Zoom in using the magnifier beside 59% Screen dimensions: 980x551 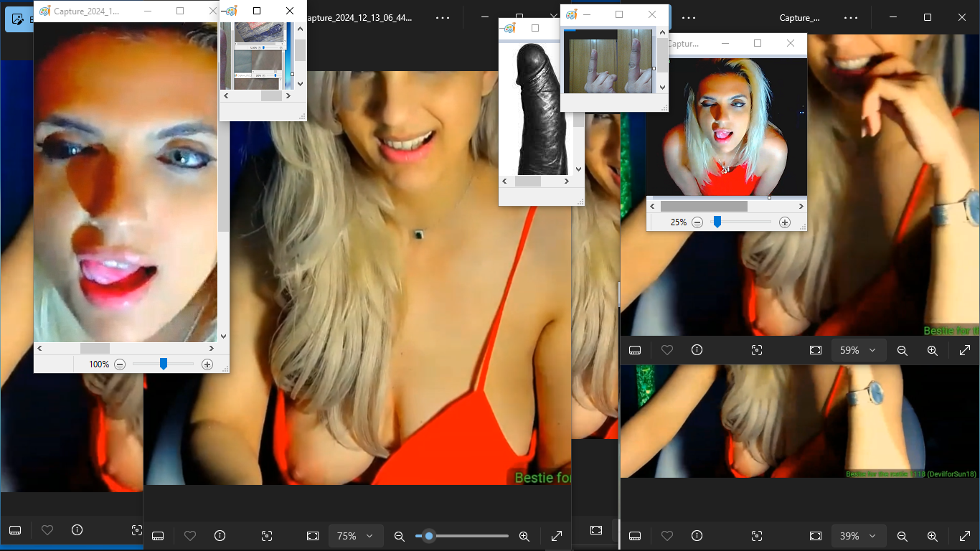coord(932,350)
